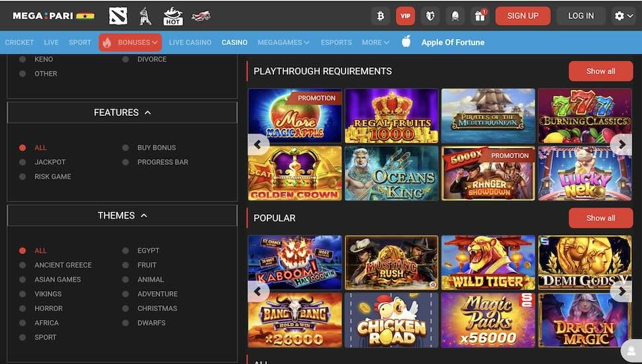
Task: Open the Lucky Neko game
Action: point(584,173)
